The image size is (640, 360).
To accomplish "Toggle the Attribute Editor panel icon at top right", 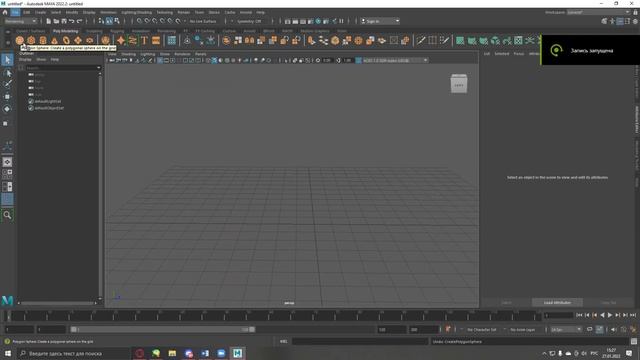I will tap(620, 21).
